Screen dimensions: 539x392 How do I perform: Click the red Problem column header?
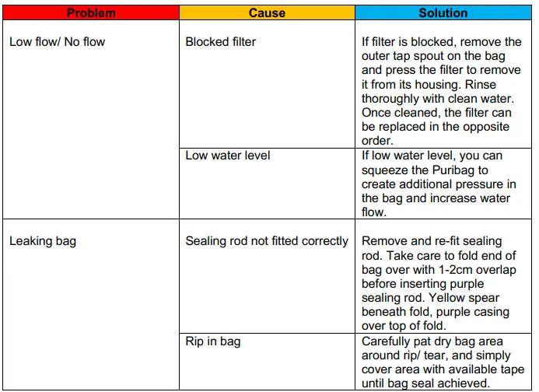point(91,13)
